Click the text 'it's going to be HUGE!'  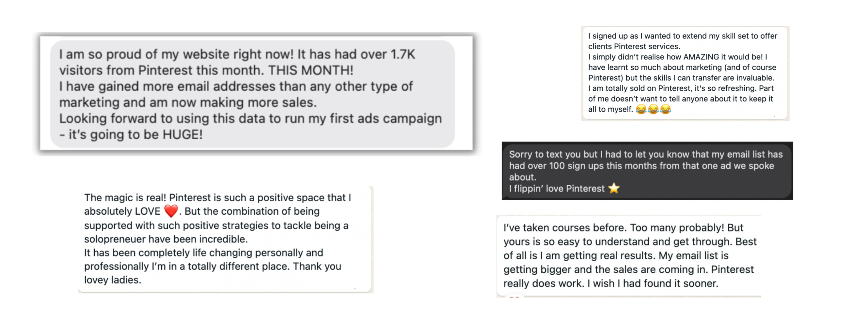(136, 135)
